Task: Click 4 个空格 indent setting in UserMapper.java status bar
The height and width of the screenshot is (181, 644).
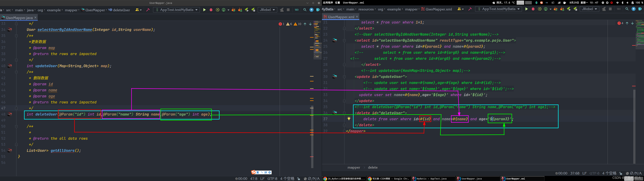Action: point(287,179)
